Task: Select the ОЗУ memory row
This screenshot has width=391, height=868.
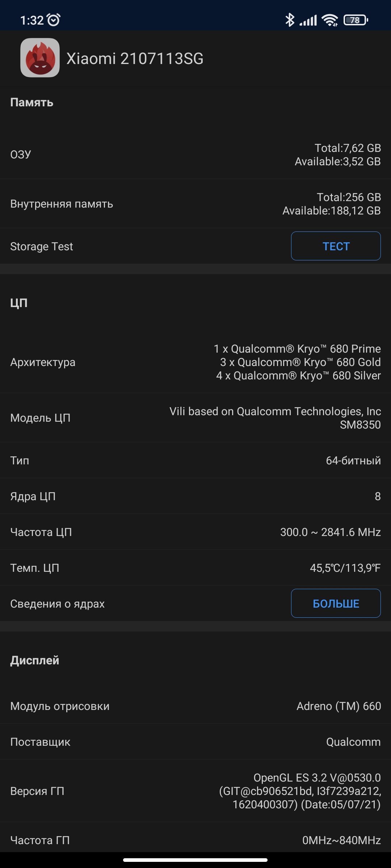Action: tap(195, 155)
